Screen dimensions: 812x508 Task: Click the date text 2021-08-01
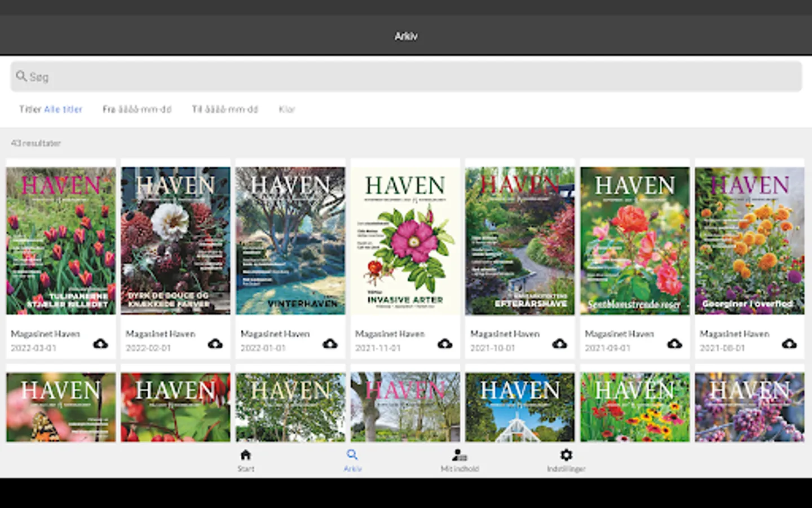[x=722, y=348]
